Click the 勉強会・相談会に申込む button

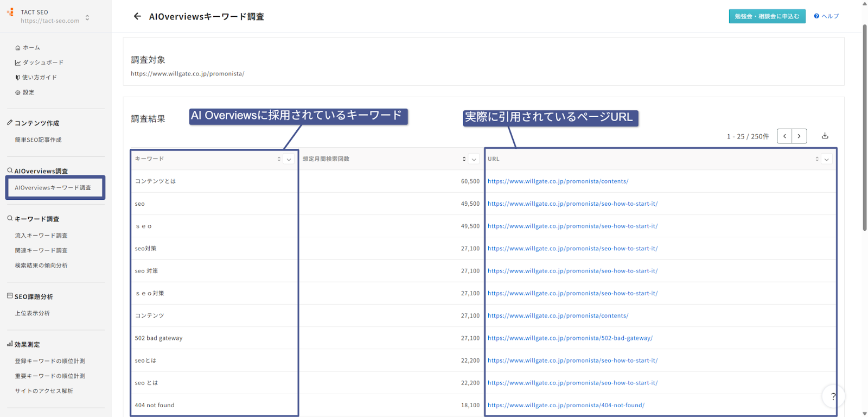point(767,16)
